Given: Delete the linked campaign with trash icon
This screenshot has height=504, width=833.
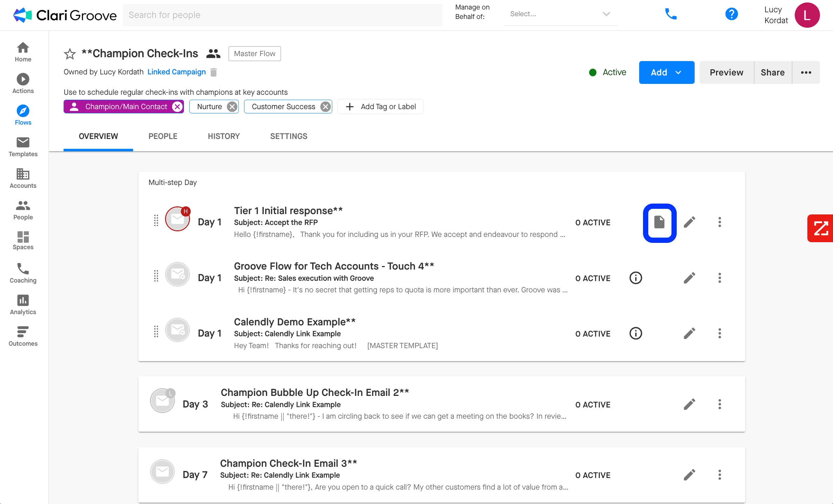Looking at the screenshot, I should pyautogui.click(x=214, y=72).
